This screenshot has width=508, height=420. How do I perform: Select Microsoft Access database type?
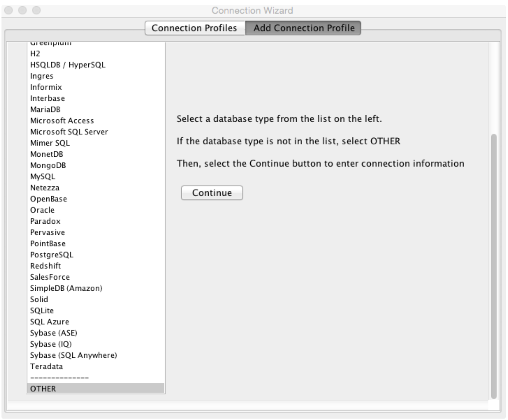click(62, 121)
